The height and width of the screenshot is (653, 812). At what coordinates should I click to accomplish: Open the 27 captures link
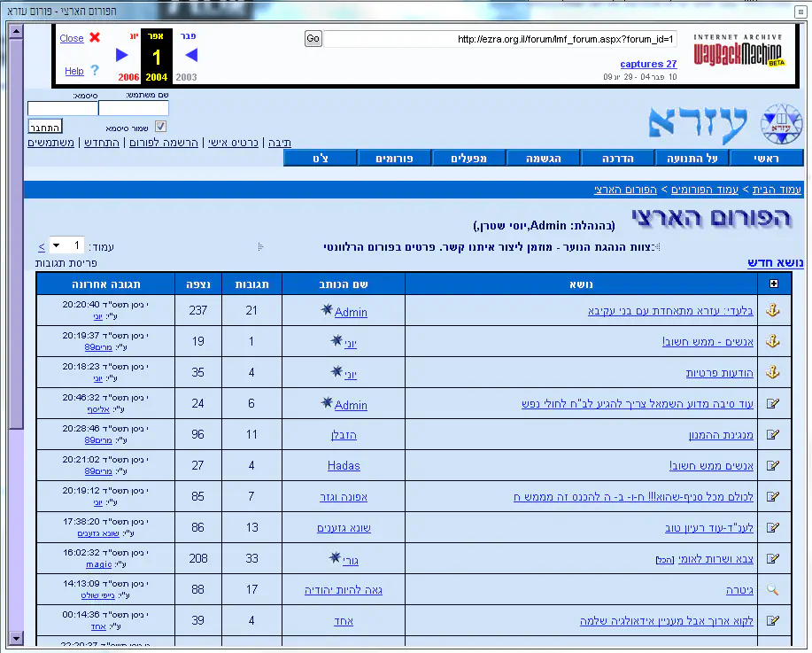coord(648,64)
